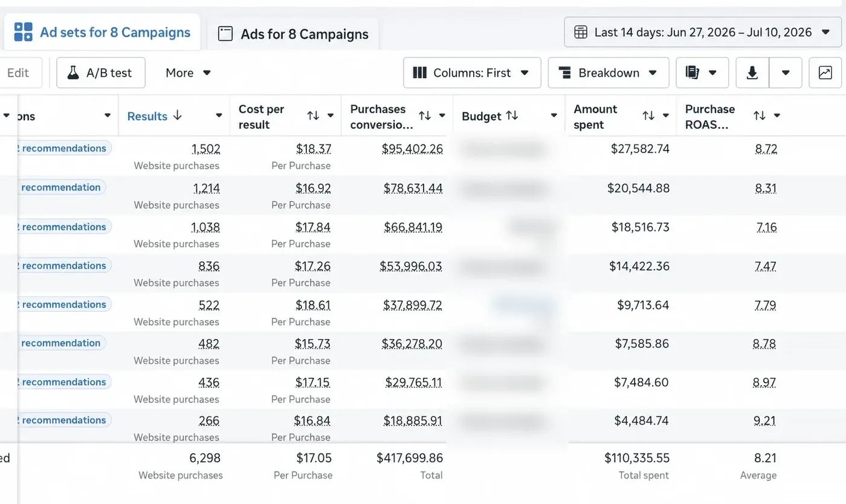Screen dimensions: 846x504
Task: Click the 1,502 website purchases value
Action: 206,149
